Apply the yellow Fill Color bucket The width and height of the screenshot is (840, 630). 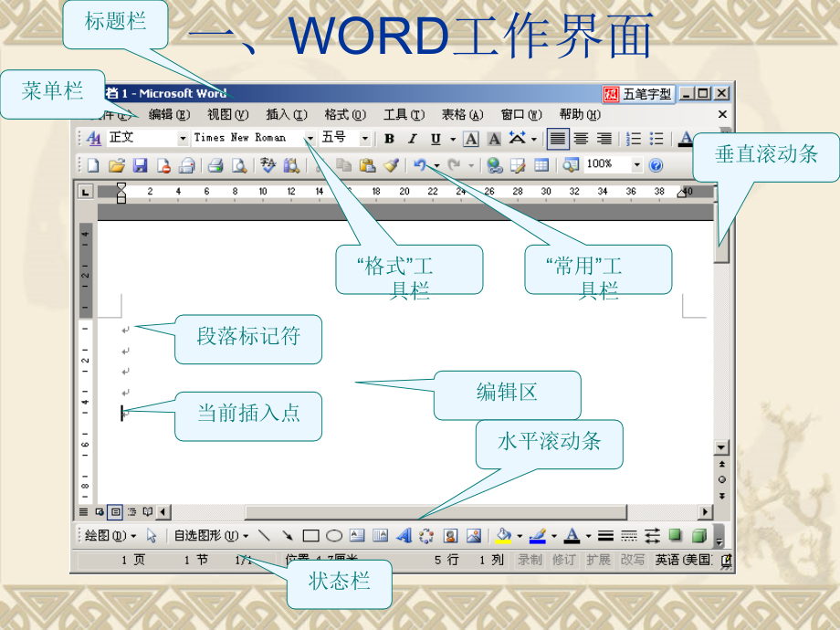(x=504, y=535)
